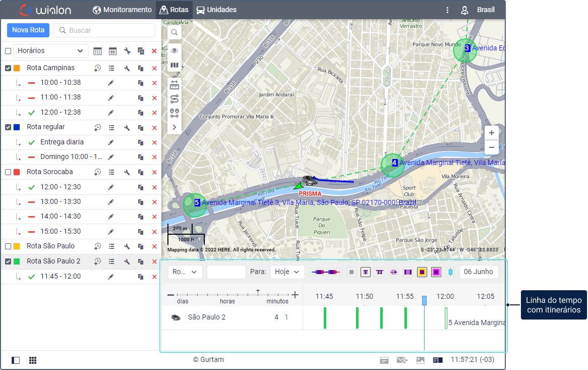Delete the Domingo 10:00 schedule

(x=154, y=157)
